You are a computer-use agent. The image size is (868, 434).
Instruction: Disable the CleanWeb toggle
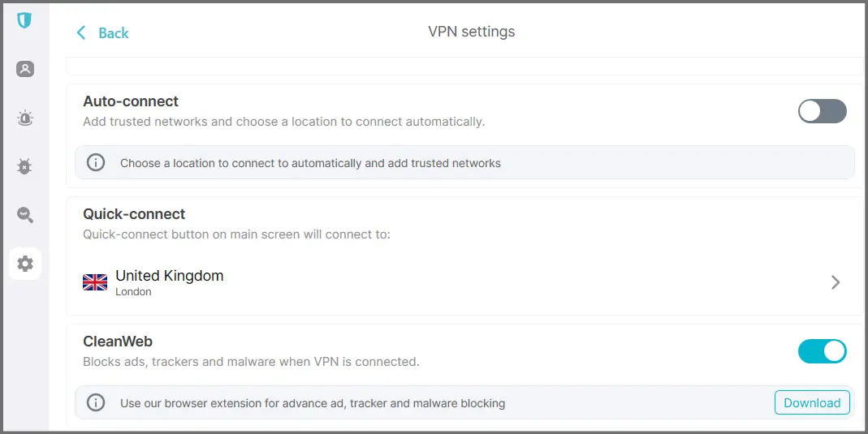click(x=822, y=351)
